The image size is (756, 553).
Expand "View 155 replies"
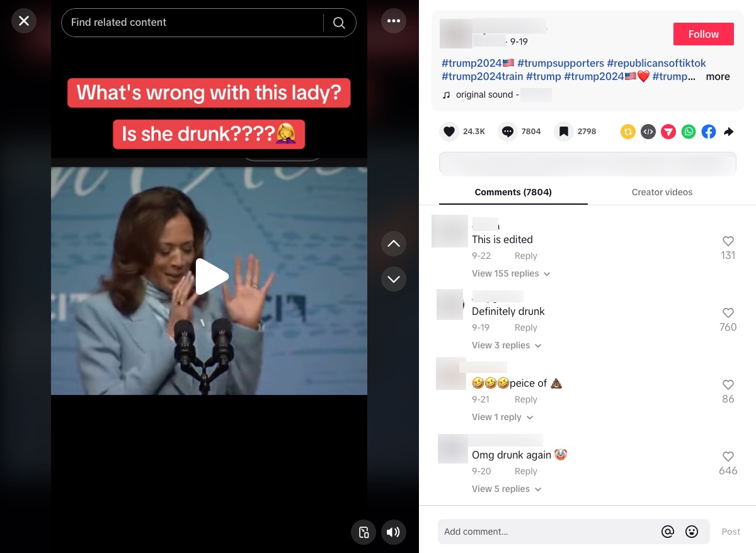(511, 273)
